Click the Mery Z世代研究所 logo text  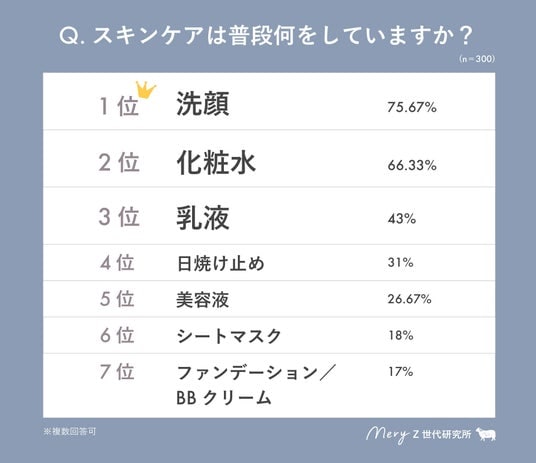tap(418, 435)
